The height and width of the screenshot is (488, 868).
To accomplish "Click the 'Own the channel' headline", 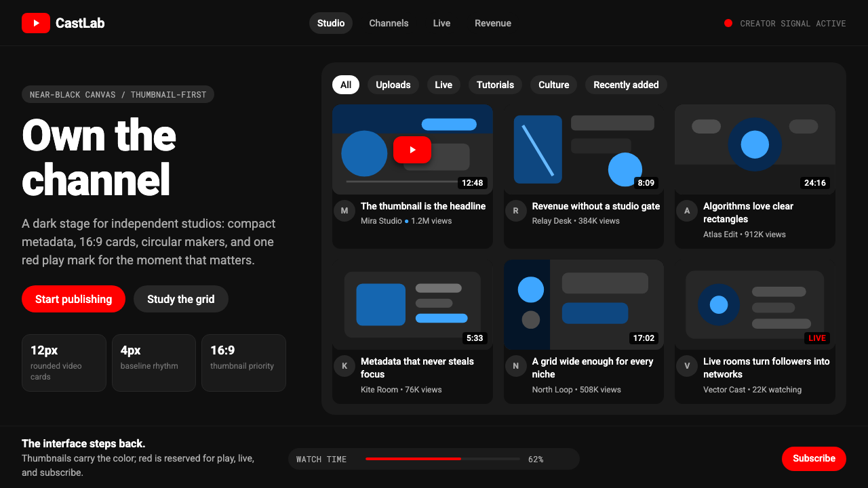I will (99, 157).
